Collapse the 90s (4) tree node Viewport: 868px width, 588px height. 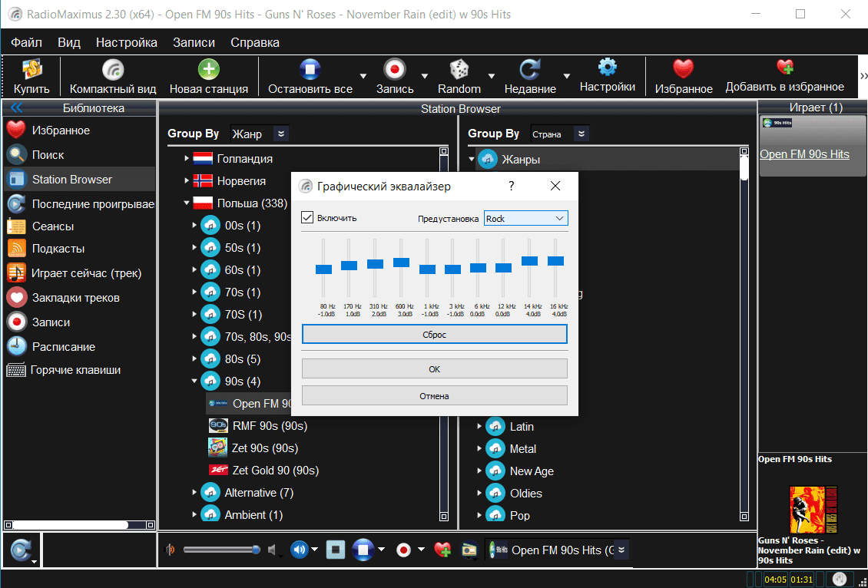tap(194, 381)
